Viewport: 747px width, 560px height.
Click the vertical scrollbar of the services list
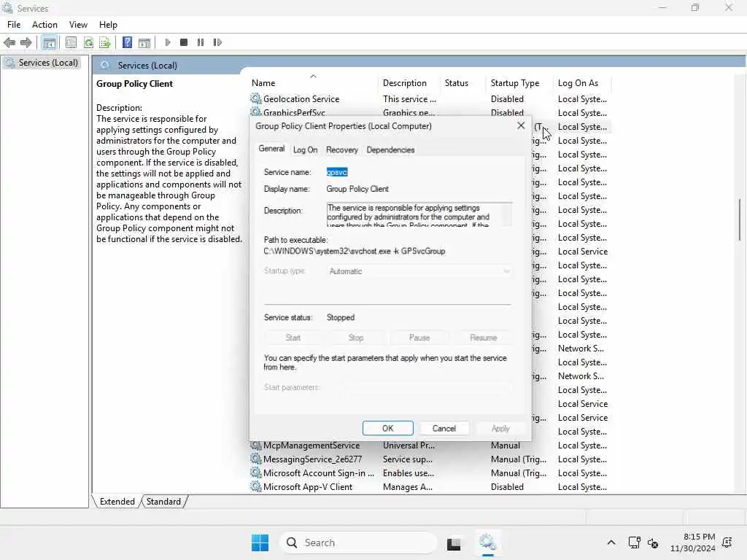(740, 220)
